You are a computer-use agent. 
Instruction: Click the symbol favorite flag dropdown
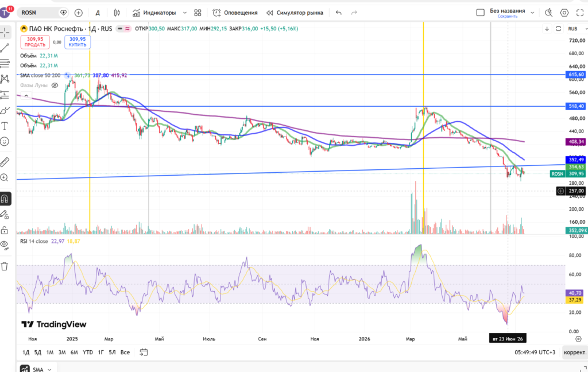(63, 13)
